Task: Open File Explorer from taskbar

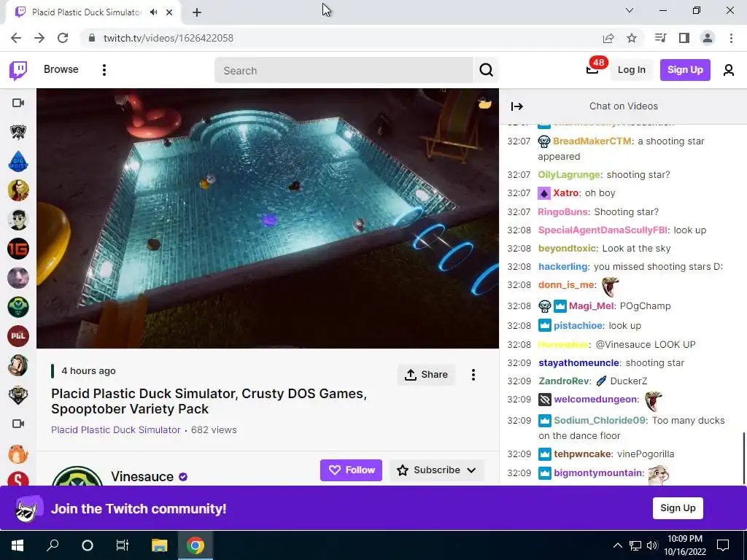Action: (x=159, y=545)
